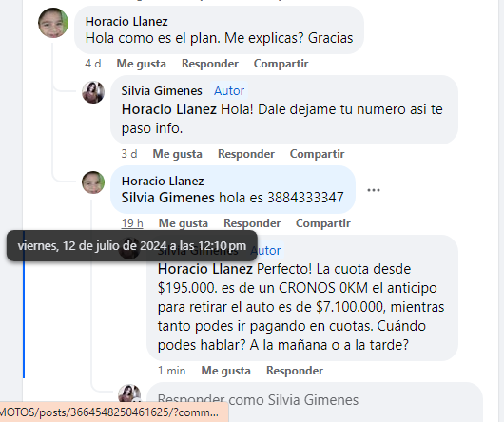504x422 pixels.
Task: Click Compartir under Silvia's "paso info" reply
Action: click(x=318, y=154)
